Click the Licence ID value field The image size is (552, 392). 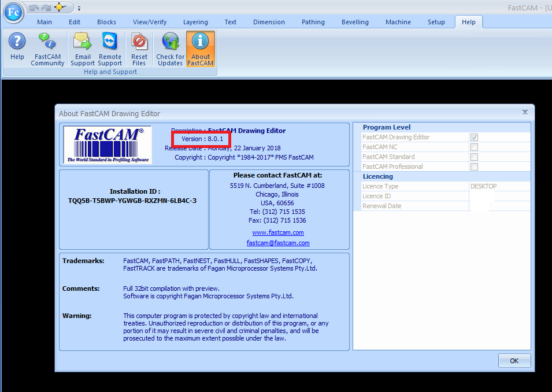pos(500,196)
